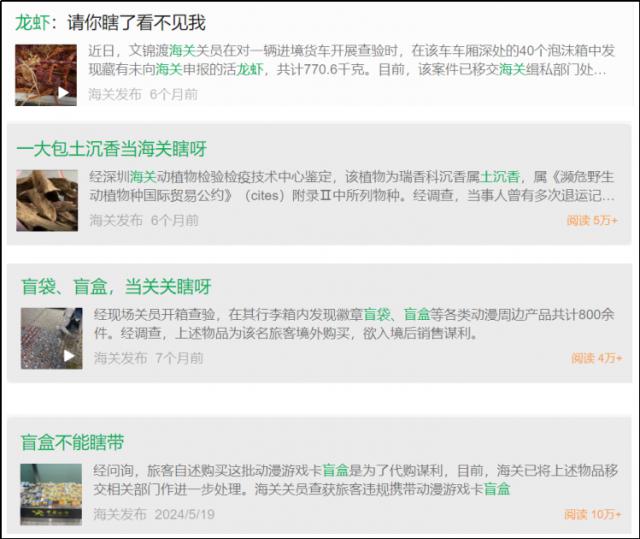Viewport: 640px width, 539px height.
Task: Click highlighted 盲袋 keyword in summary
Action: click(377, 315)
